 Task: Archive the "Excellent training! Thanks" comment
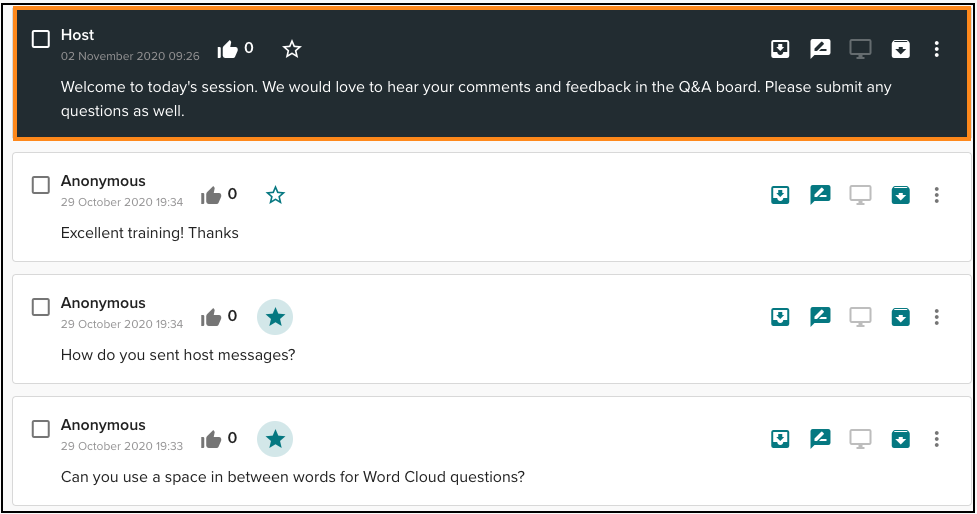pos(900,195)
